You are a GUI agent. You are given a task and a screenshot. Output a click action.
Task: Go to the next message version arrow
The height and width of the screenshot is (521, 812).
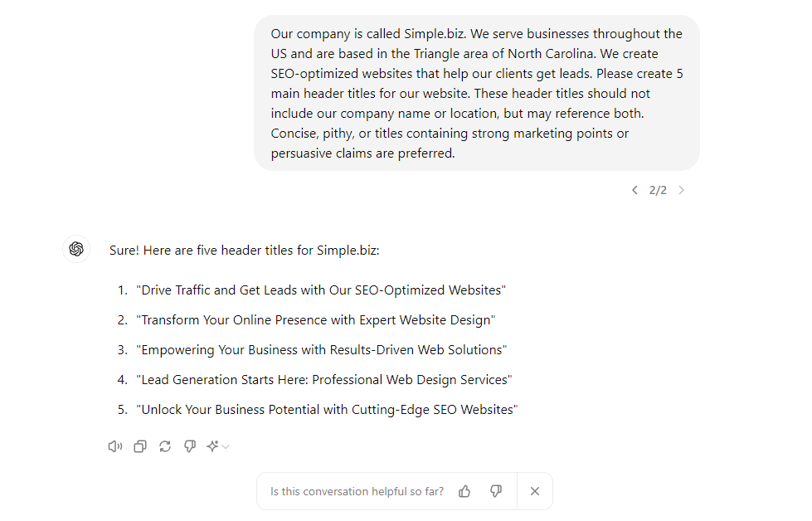[682, 190]
